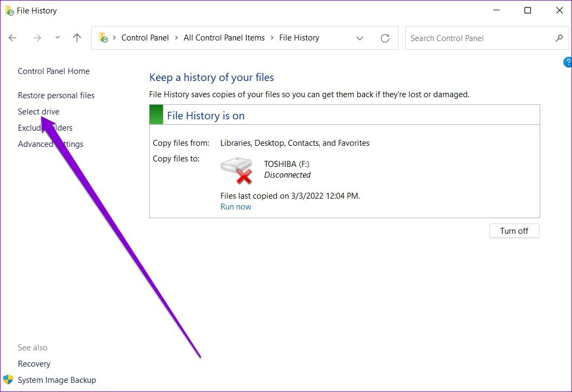Screen dimensions: 572x392
Task: Refresh the File History page
Action: click(x=385, y=38)
